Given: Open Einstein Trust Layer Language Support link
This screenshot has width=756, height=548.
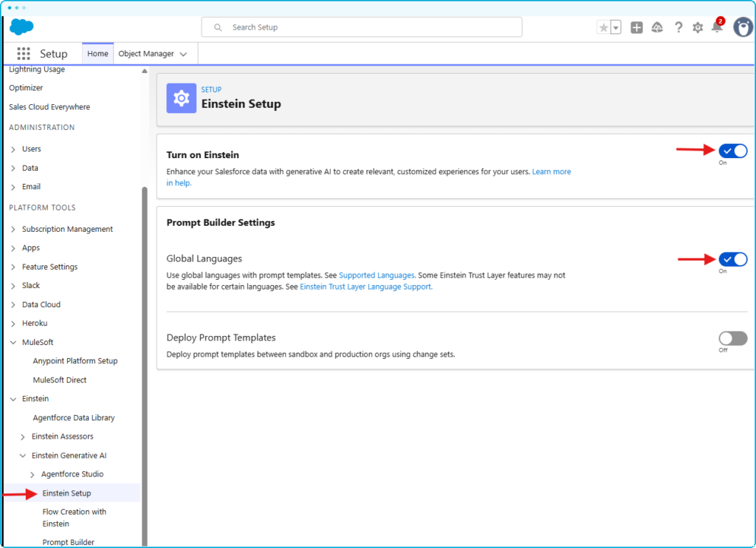Looking at the screenshot, I should 366,287.
